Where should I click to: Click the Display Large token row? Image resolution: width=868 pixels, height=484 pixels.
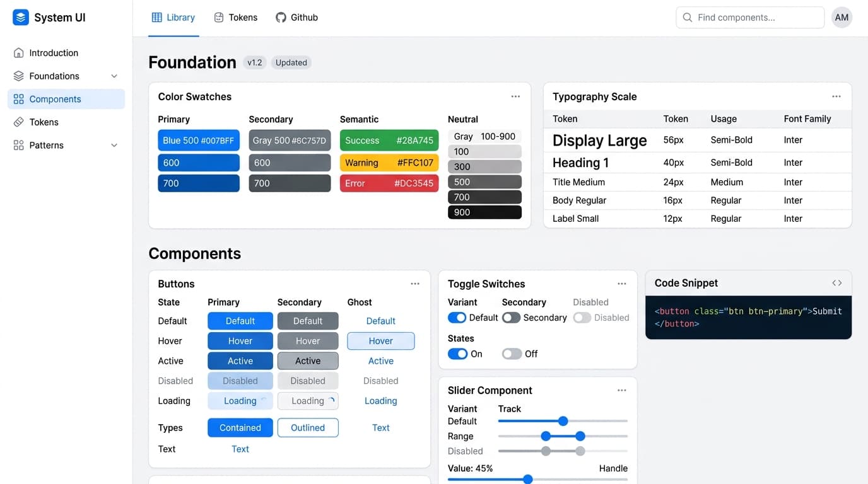pyautogui.click(x=698, y=140)
